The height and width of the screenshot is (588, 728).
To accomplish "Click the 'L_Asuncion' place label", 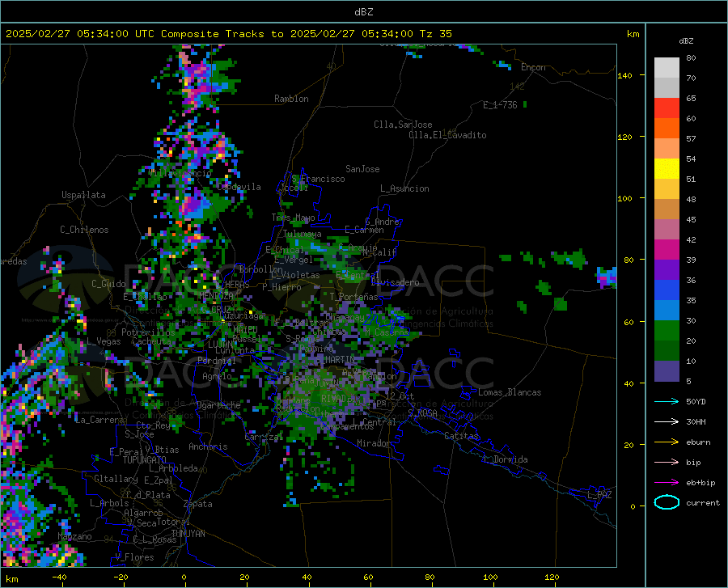I will [404, 188].
